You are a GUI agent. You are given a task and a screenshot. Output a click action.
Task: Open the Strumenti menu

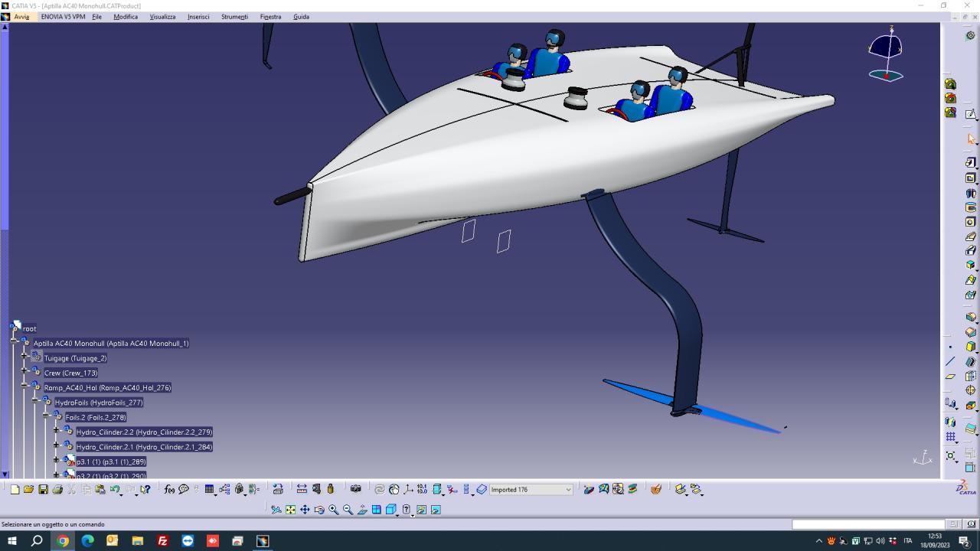(x=234, y=17)
